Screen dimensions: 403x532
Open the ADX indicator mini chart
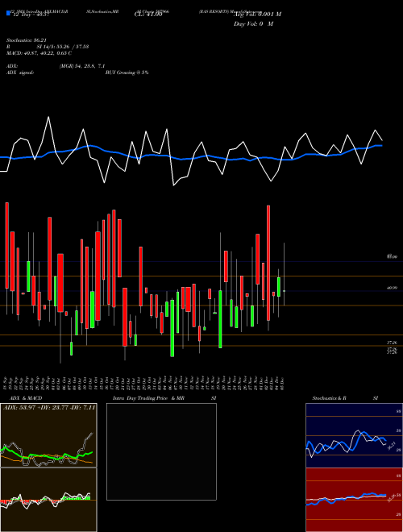(48, 435)
